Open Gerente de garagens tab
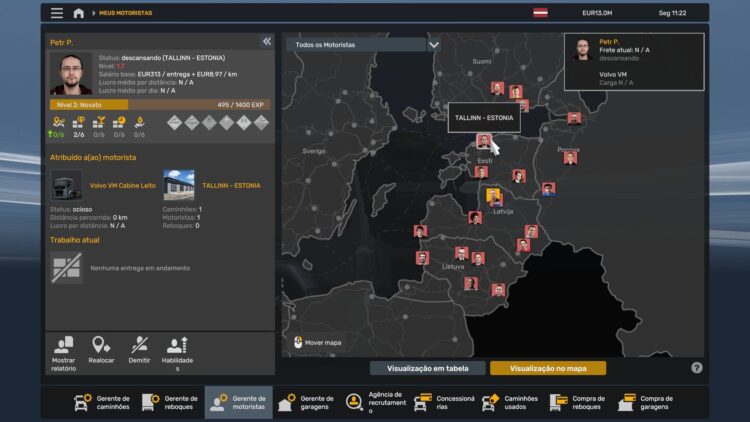750x422 pixels. click(307, 402)
